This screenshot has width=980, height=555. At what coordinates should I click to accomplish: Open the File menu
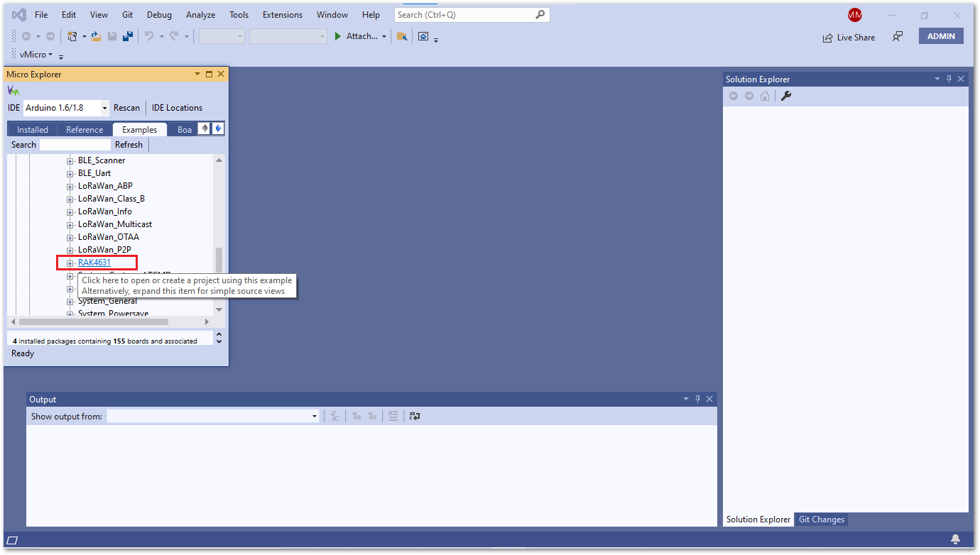point(41,15)
